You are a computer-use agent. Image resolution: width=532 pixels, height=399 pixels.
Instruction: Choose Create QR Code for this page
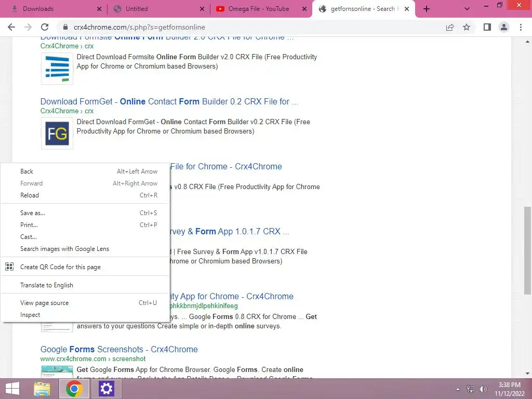click(x=85, y=267)
